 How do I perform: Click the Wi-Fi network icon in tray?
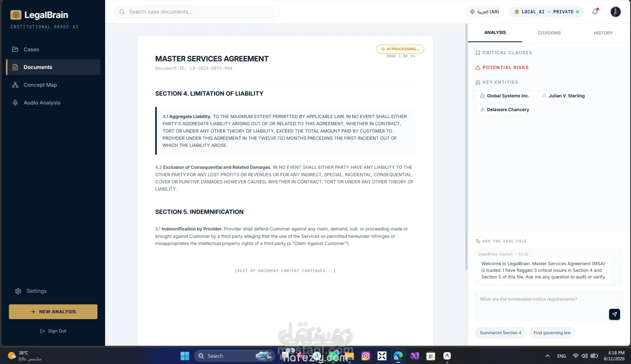tap(575, 356)
